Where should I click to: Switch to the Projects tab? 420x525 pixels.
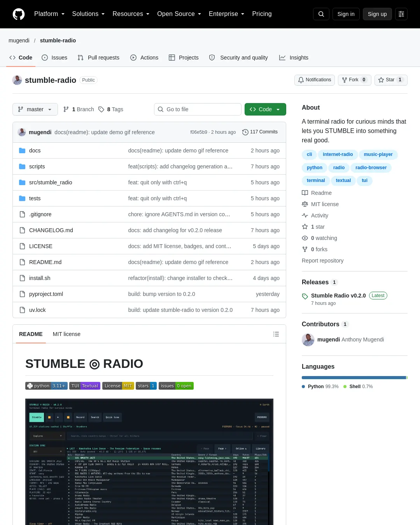coord(184,58)
